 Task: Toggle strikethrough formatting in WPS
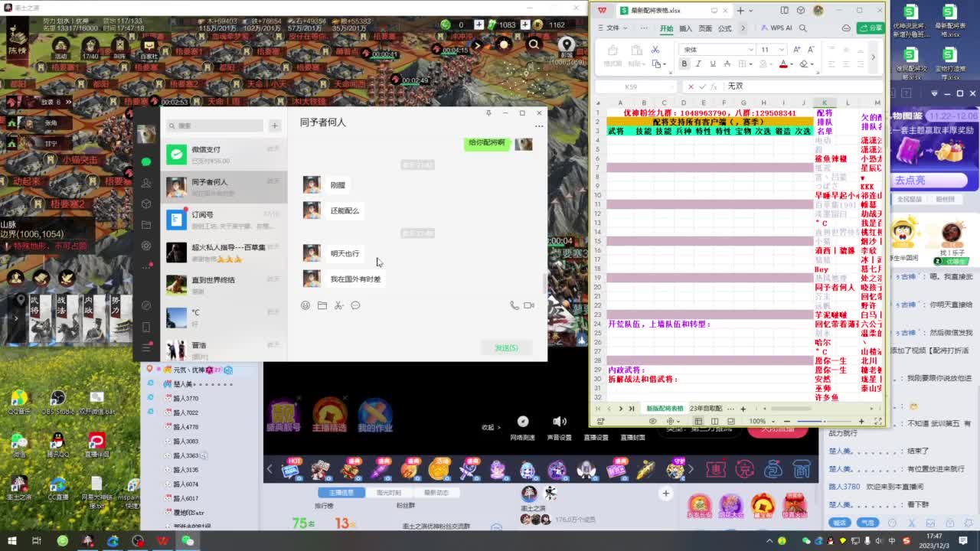click(727, 64)
